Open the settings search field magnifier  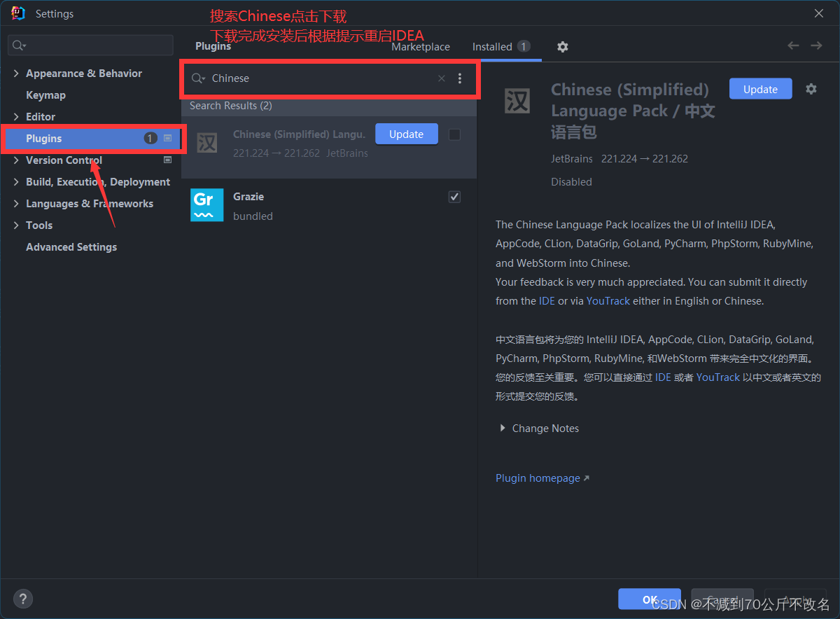17,45
